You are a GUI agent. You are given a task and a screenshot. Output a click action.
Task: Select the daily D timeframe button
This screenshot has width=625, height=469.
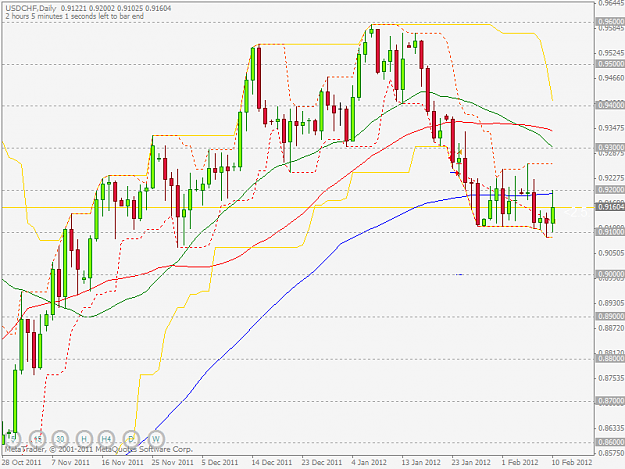[131, 439]
